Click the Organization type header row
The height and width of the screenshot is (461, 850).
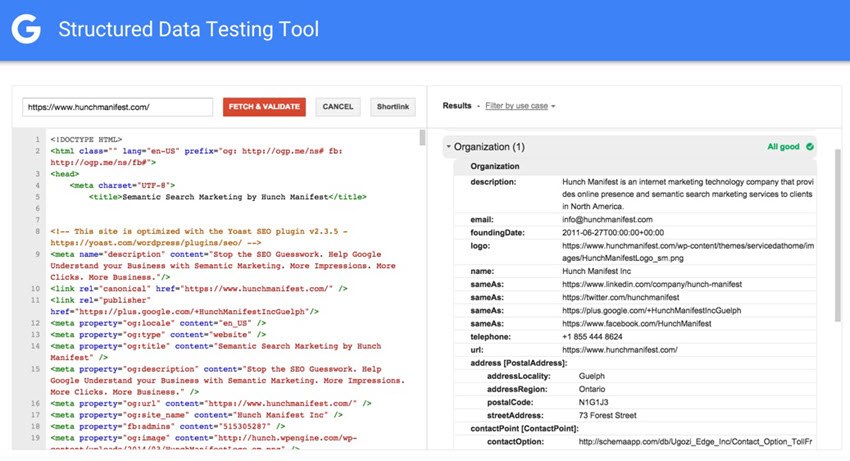click(635, 167)
